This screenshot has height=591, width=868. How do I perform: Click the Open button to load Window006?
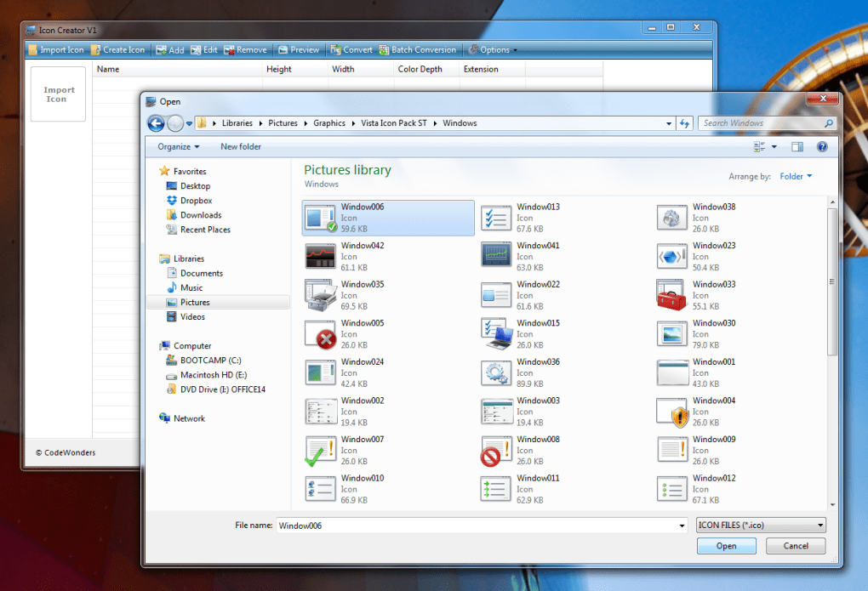tap(726, 545)
